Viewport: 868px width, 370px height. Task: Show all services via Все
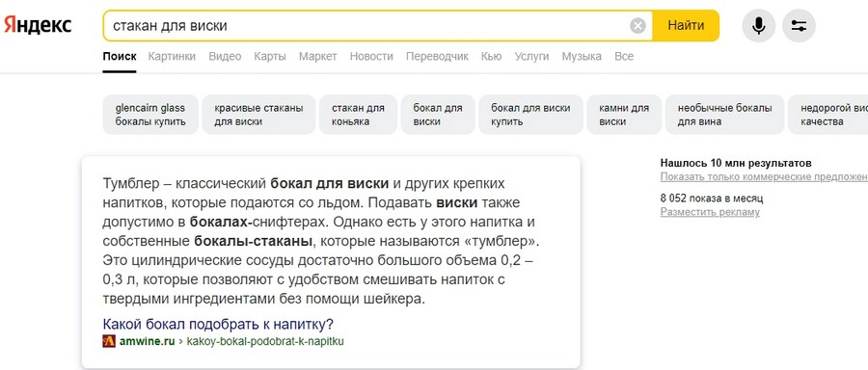[624, 57]
